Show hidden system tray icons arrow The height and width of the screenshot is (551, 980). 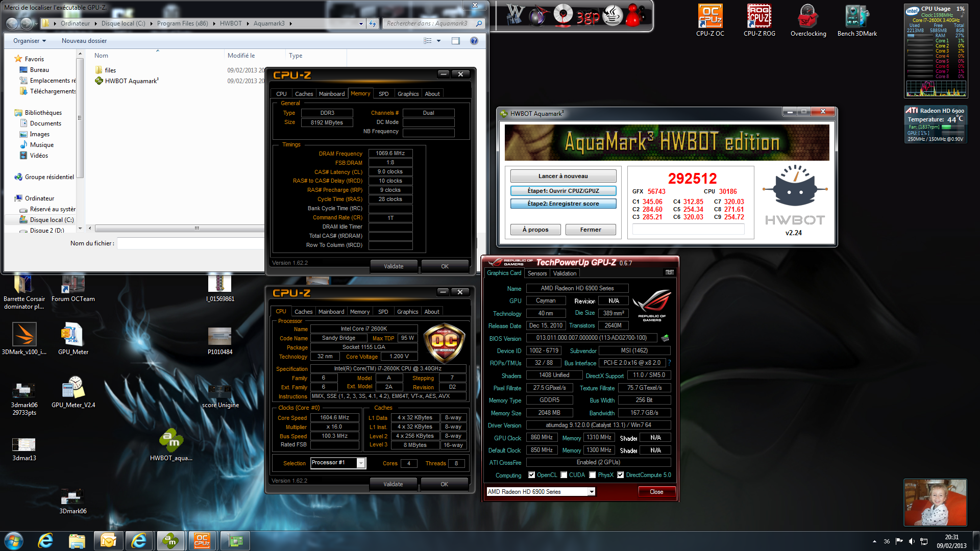[x=874, y=541]
